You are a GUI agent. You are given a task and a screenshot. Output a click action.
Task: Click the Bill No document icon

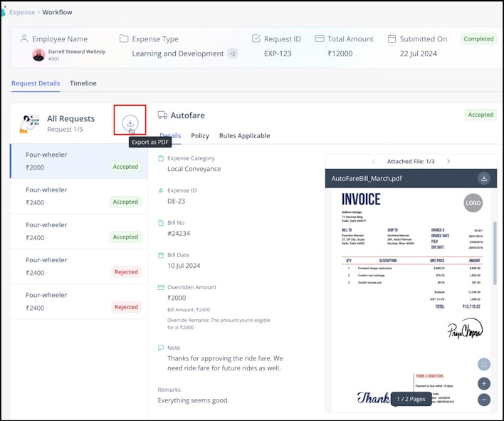[x=161, y=223]
